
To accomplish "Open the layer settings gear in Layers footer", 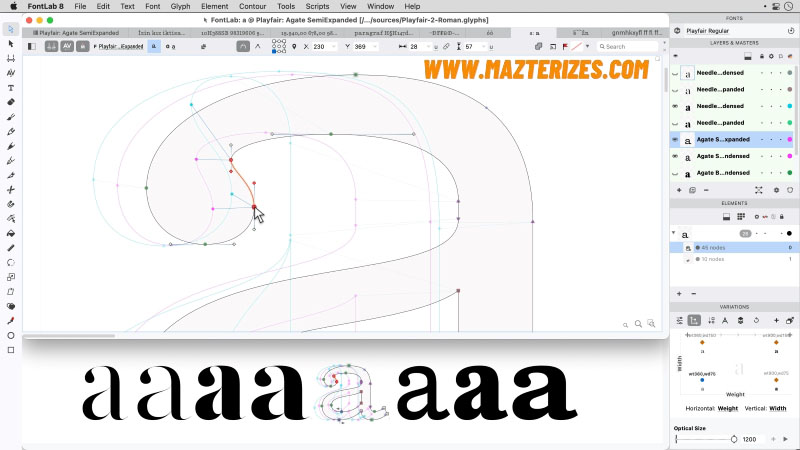I will (x=776, y=190).
